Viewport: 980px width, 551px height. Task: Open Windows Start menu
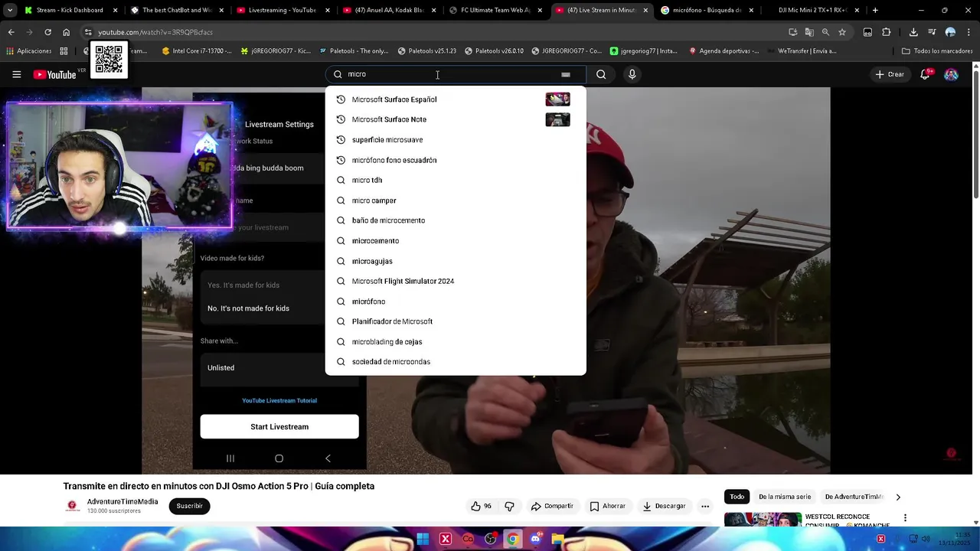coord(423,539)
